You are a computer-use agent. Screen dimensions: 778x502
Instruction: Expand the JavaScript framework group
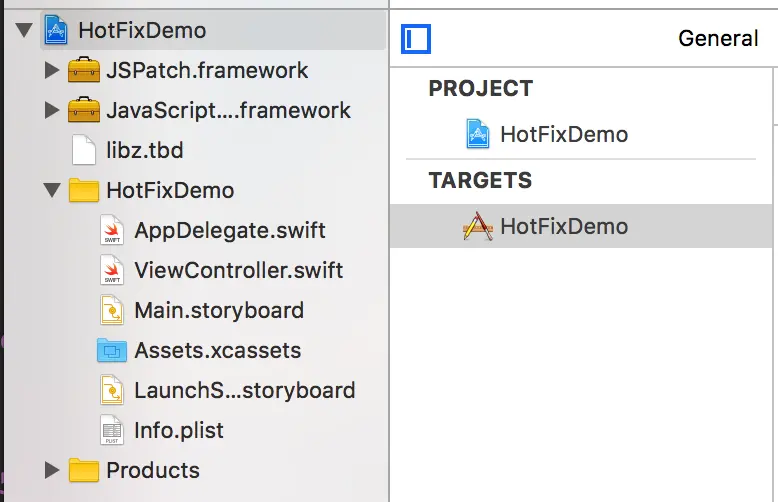52,111
